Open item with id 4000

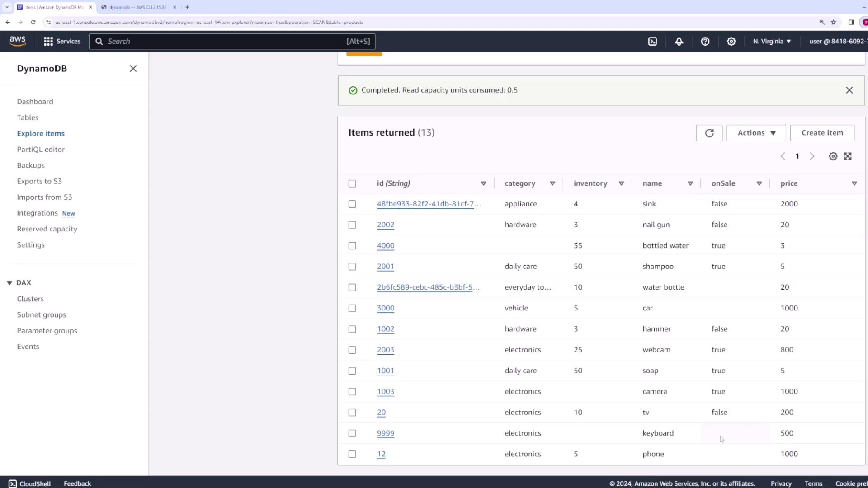pos(385,246)
